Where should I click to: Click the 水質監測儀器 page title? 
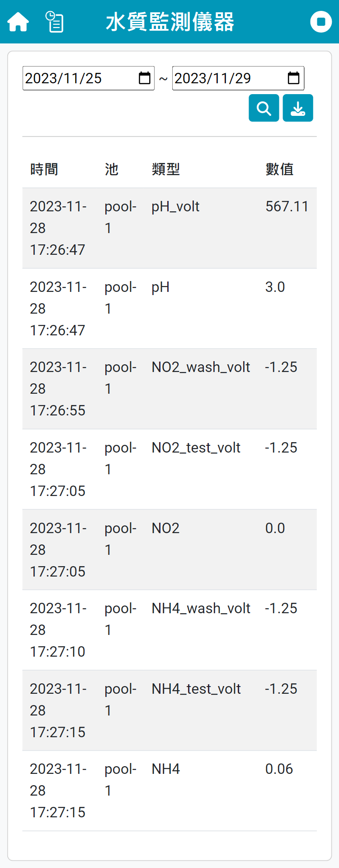(170, 22)
